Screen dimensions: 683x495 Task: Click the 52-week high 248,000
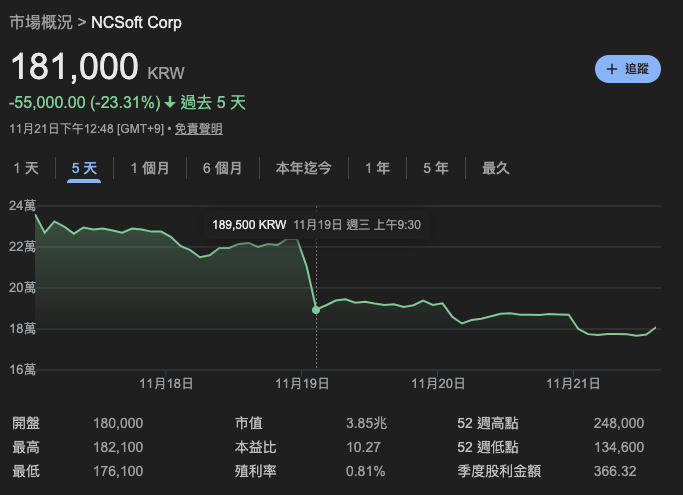[619, 423]
